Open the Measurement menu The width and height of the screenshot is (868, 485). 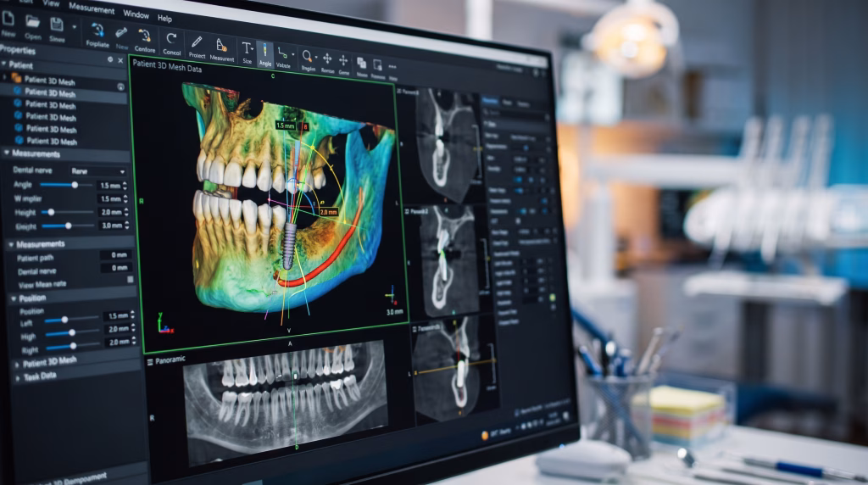(x=92, y=8)
